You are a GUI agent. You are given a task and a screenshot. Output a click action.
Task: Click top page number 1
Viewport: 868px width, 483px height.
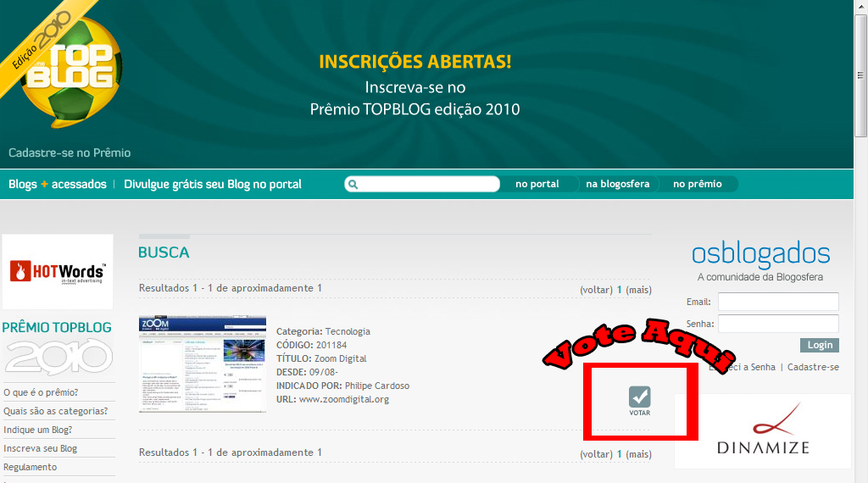pos(620,290)
